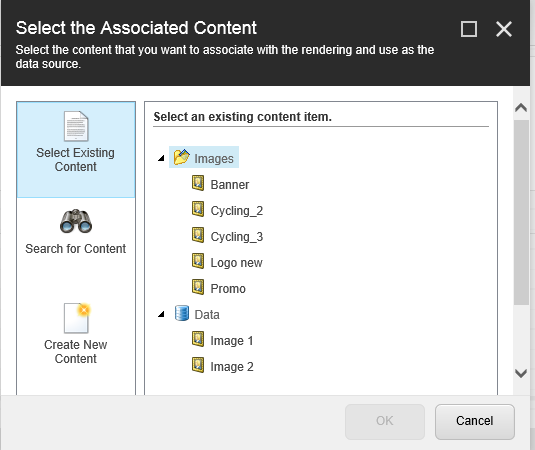The width and height of the screenshot is (535, 450).
Task: Click the Create New Content page icon
Action: (x=77, y=318)
